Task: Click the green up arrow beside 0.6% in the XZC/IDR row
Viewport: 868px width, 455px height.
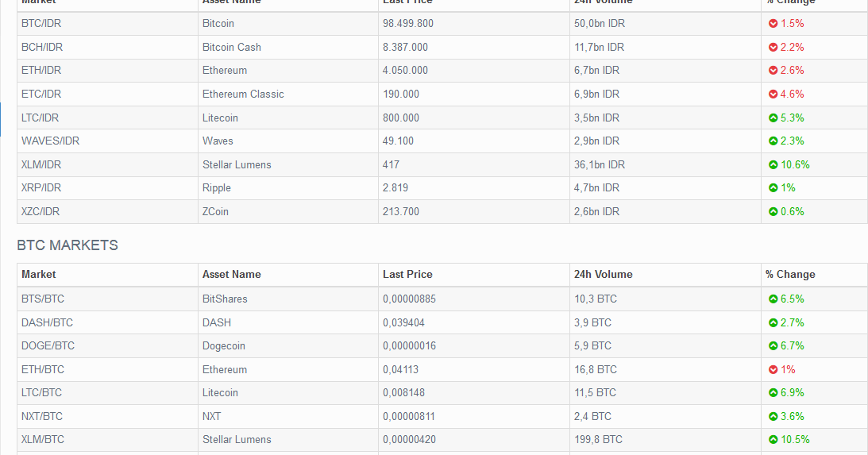Action: pos(773,211)
